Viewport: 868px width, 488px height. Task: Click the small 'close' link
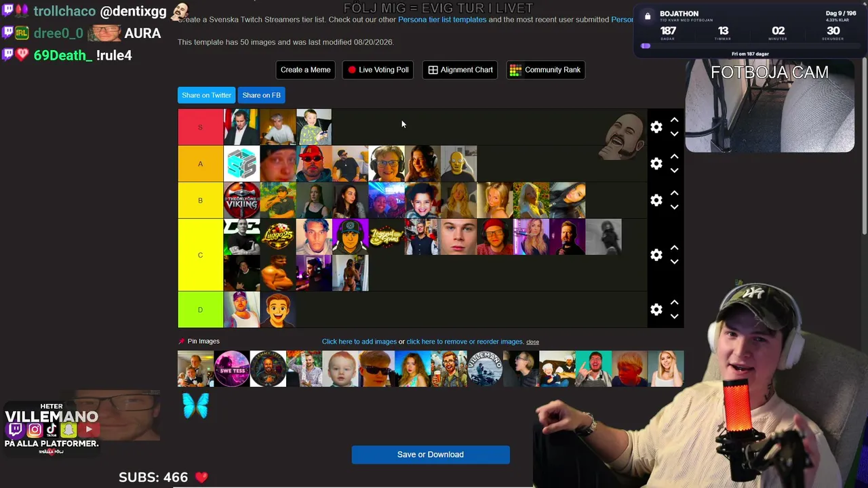coord(532,342)
